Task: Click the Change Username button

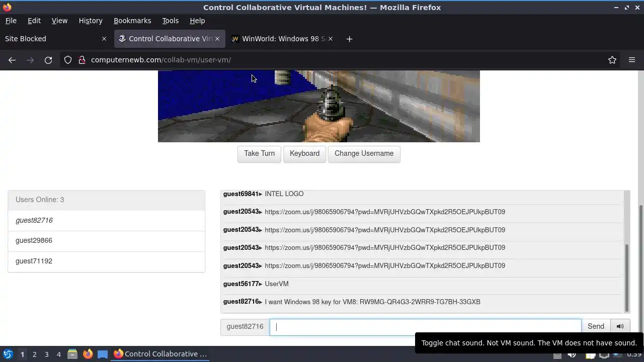Action: click(x=364, y=153)
